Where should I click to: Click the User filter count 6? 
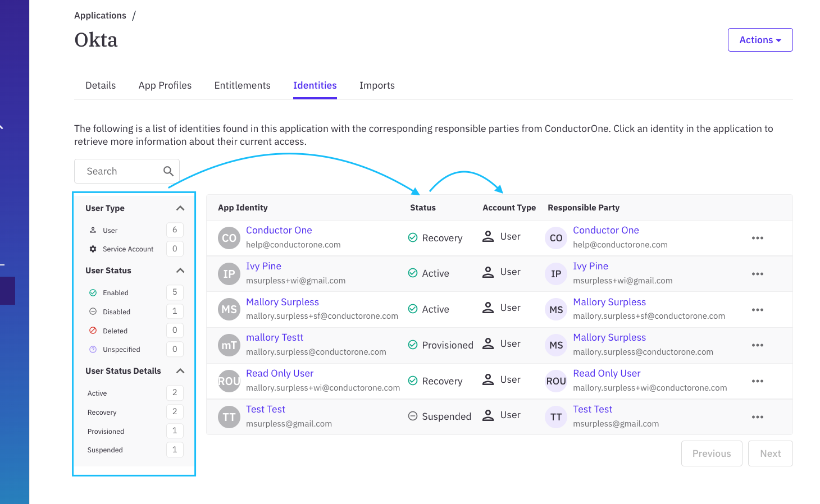(x=175, y=230)
